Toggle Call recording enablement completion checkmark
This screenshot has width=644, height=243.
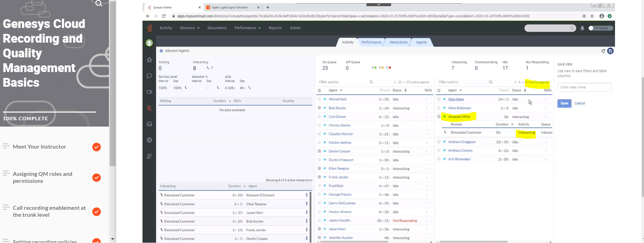(97, 212)
